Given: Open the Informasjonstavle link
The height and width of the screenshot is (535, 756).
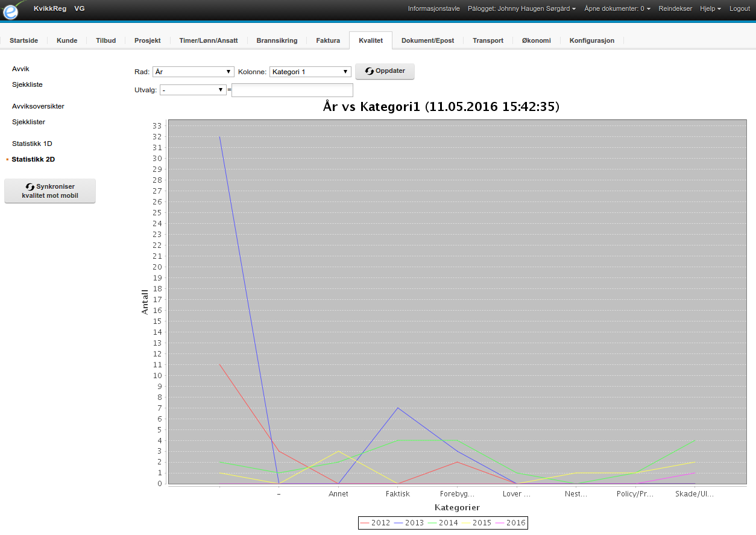Looking at the screenshot, I should coord(434,8).
